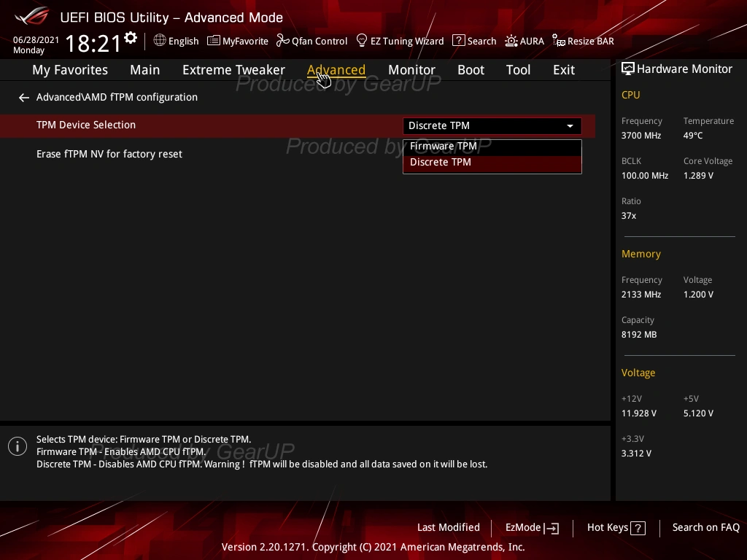Go to the Exit tab
Screen dimensions: 747x560
[x=564, y=69]
